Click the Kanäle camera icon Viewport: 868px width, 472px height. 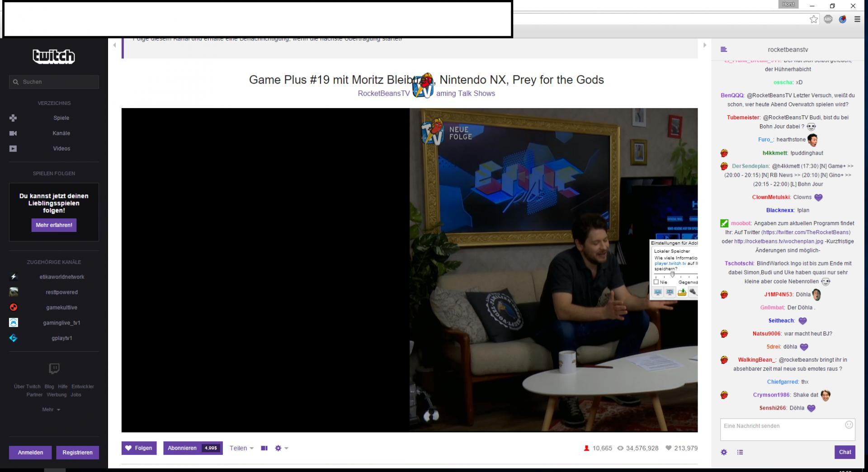pyautogui.click(x=13, y=133)
